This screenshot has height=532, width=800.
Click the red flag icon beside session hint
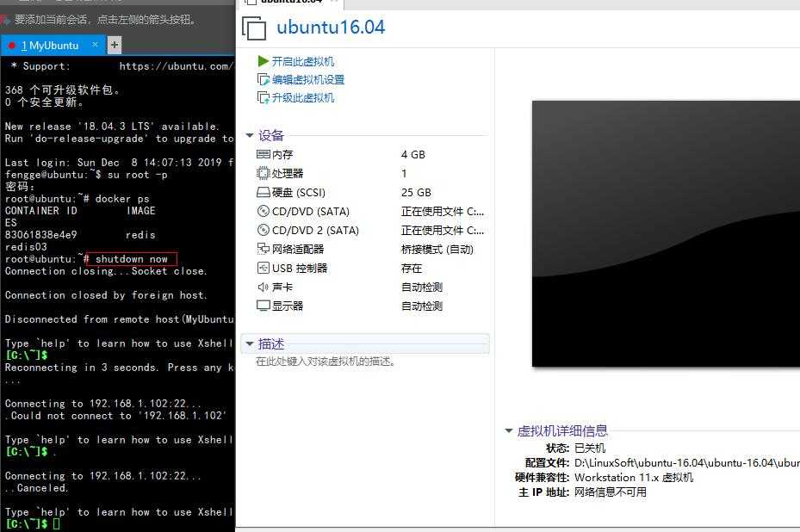coord(5,21)
